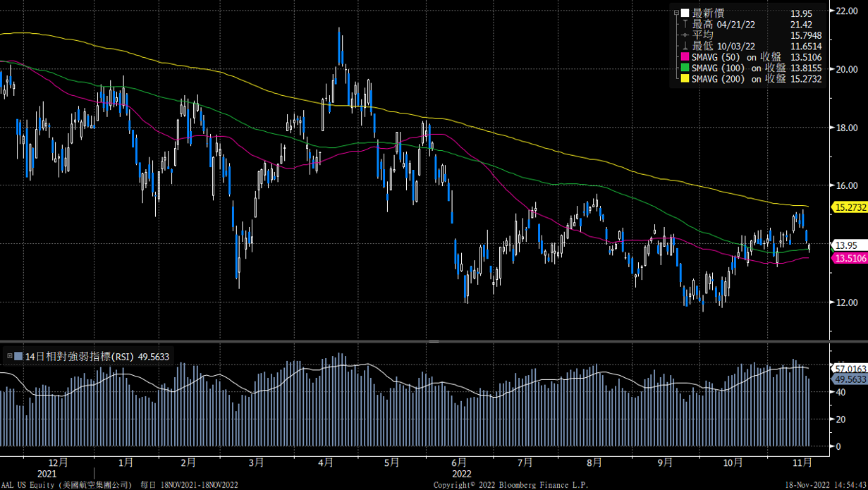Click the 每日 daily frequency label
868x490 pixels.
click(150, 484)
